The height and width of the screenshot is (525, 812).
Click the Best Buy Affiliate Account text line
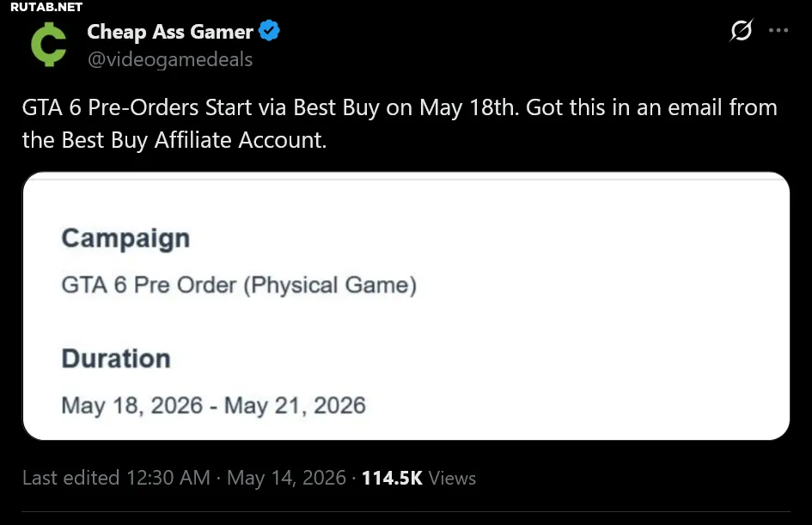174,140
